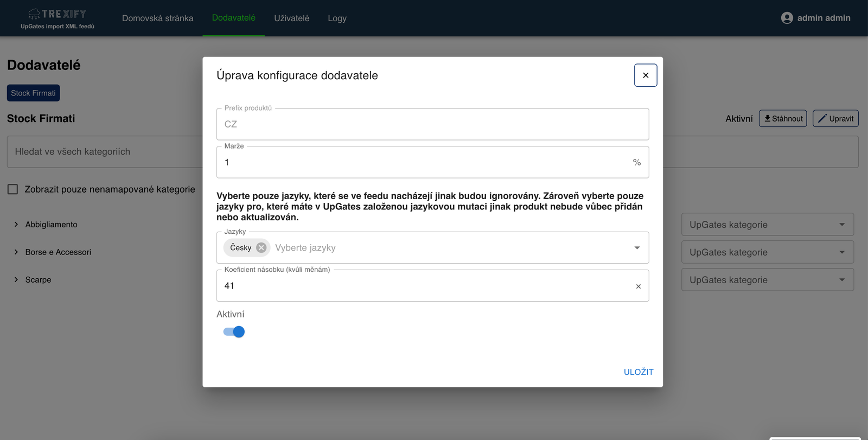Open the Jazyky dropdown arrow
868x440 pixels.
[x=637, y=248]
